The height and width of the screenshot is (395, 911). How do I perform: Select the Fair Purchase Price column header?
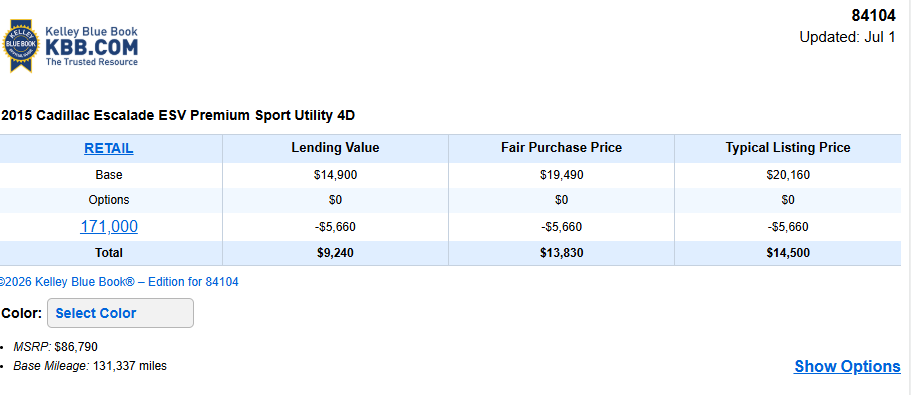tap(561, 148)
